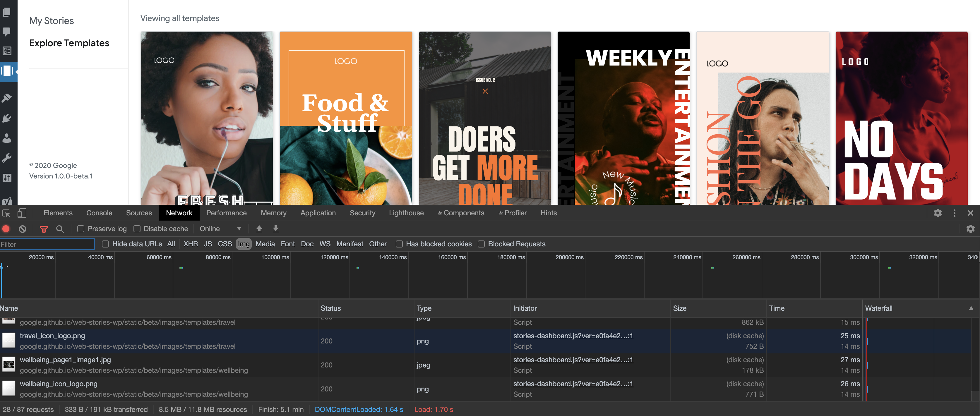The width and height of the screenshot is (980, 416).
Task: Open the WordPress Comments admin icon
Action: (x=7, y=32)
